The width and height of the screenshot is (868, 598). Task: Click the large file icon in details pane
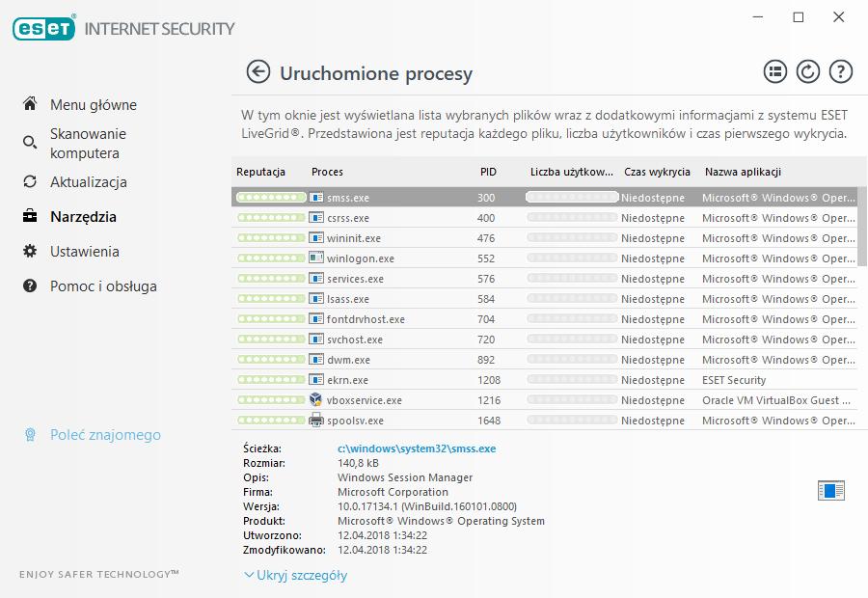tap(831, 491)
